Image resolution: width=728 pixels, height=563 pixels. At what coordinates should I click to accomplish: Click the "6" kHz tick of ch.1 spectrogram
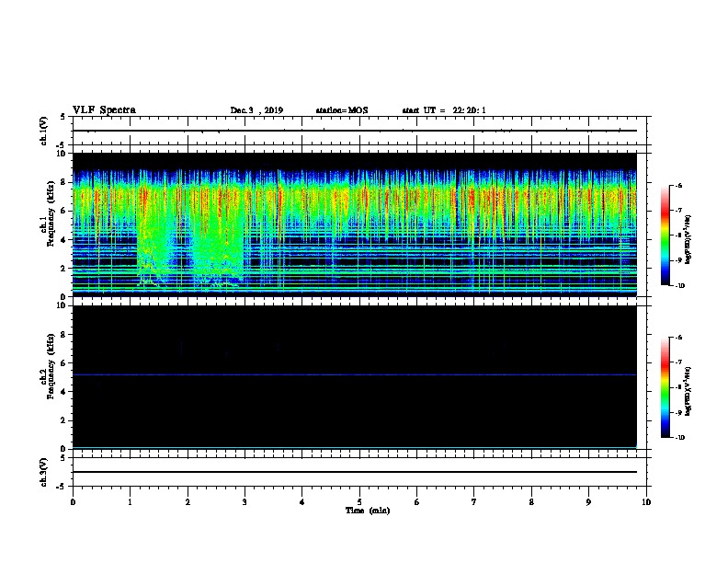(63, 212)
